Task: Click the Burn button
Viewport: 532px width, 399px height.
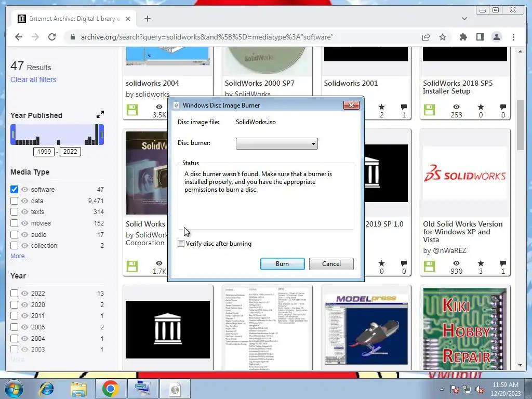Action: 282,263
